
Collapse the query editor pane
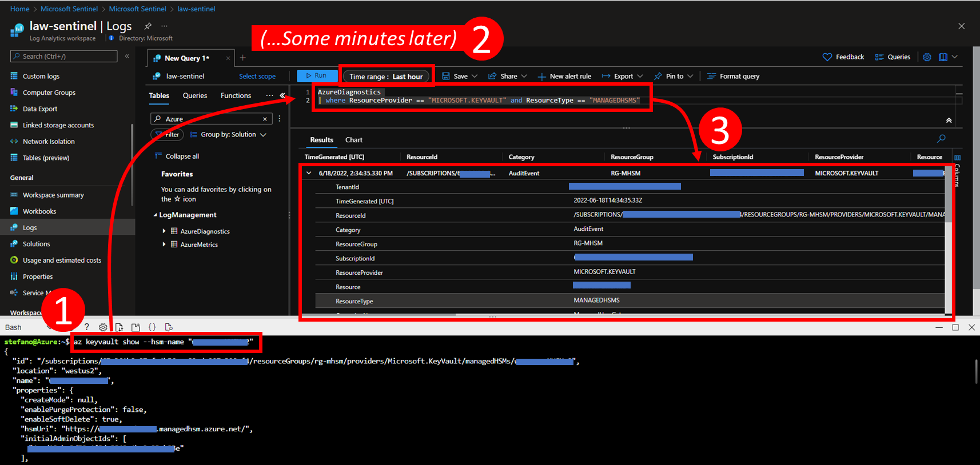[949, 120]
